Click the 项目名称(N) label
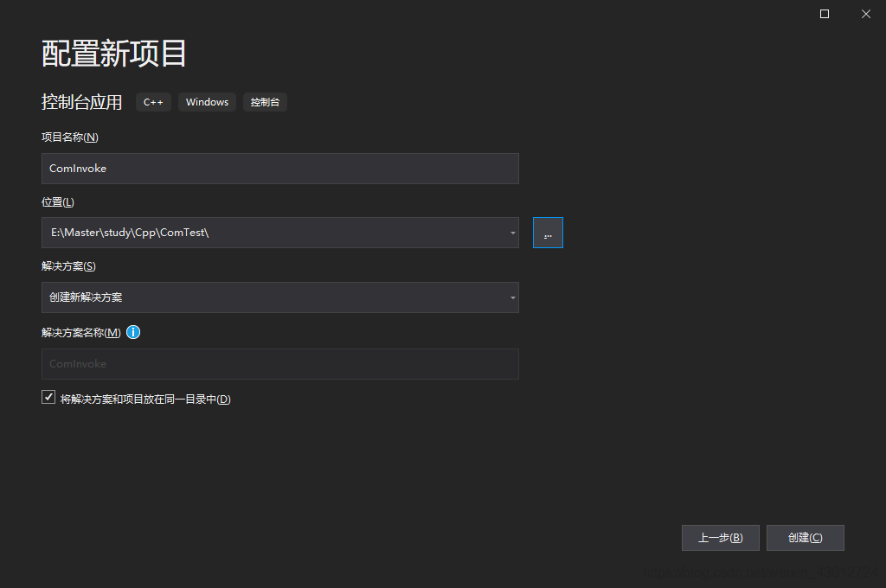886x588 pixels. (x=70, y=137)
